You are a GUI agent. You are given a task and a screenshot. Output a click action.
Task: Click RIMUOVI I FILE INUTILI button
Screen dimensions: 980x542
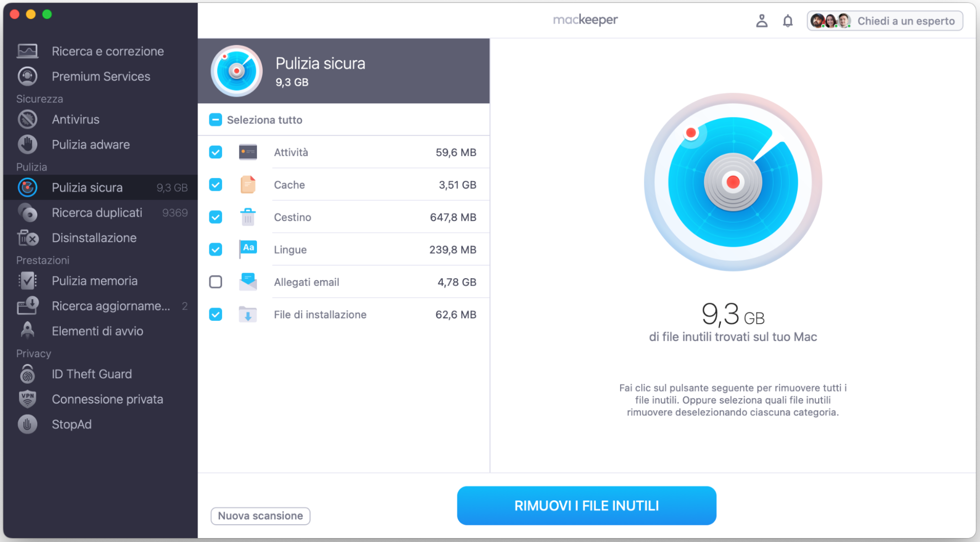pyautogui.click(x=586, y=505)
